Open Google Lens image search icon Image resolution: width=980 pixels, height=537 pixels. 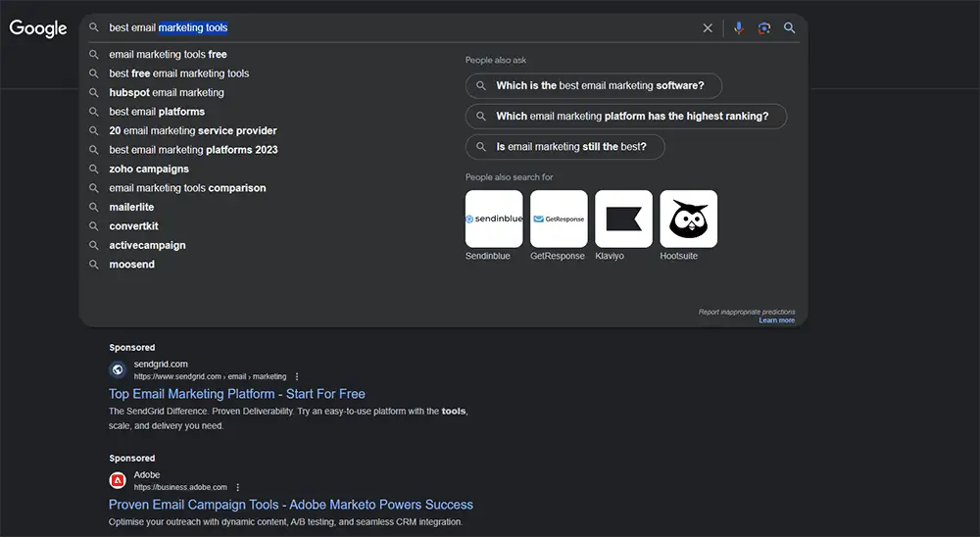[x=763, y=28]
